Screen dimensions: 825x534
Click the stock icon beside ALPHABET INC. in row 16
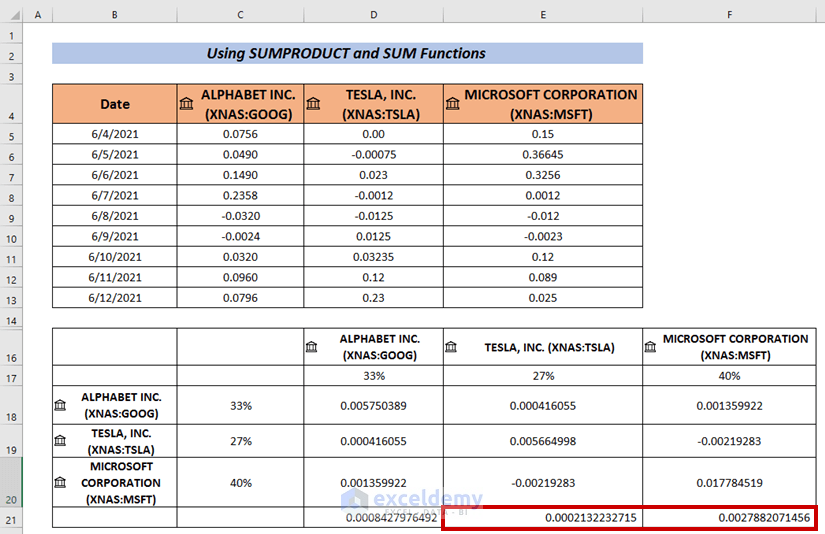(x=311, y=347)
